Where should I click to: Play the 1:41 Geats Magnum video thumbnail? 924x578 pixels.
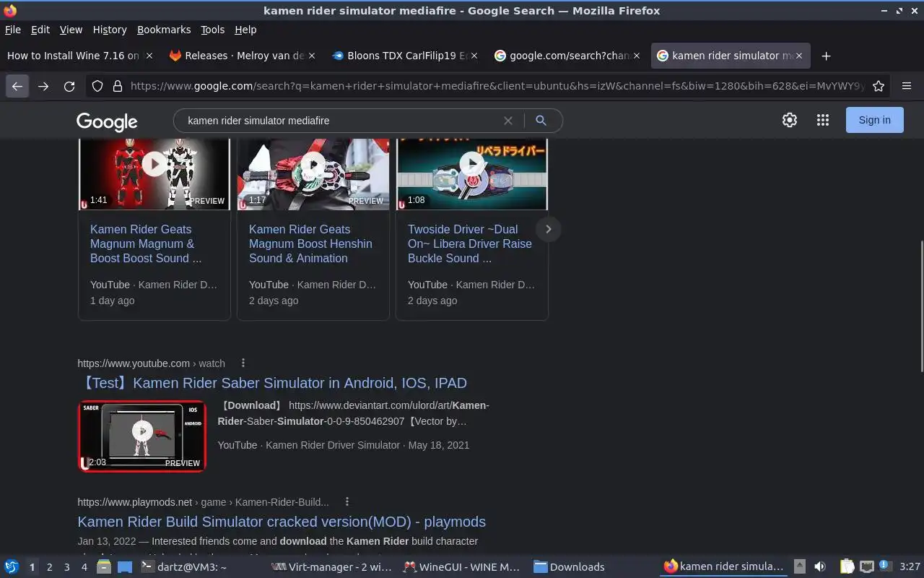pyautogui.click(x=154, y=173)
